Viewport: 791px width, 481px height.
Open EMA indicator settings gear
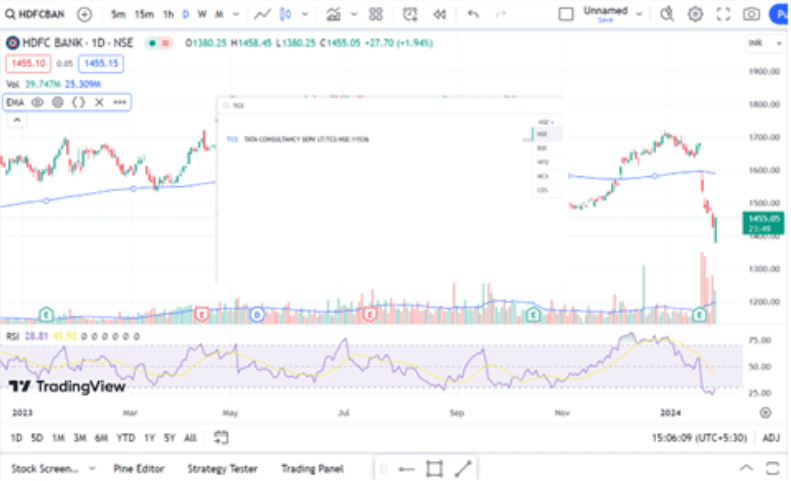click(58, 102)
